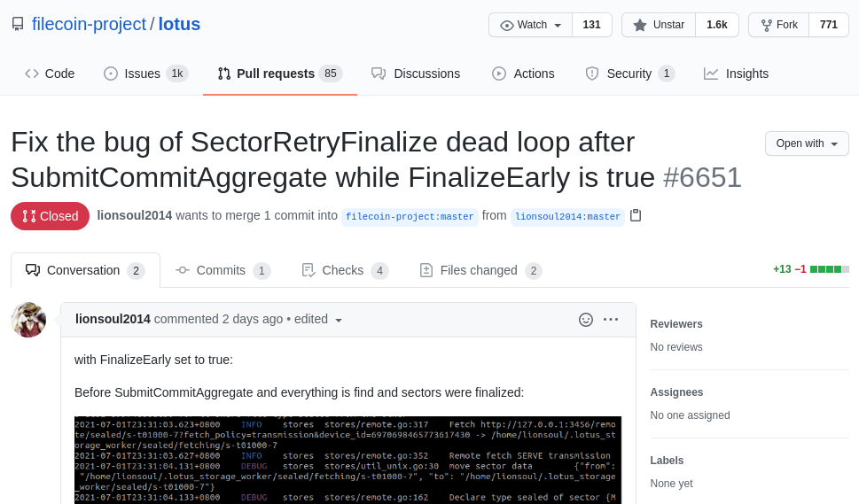The width and height of the screenshot is (859, 504).
Task: Click the filecoin-project:master base branch label
Action: (410, 217)
